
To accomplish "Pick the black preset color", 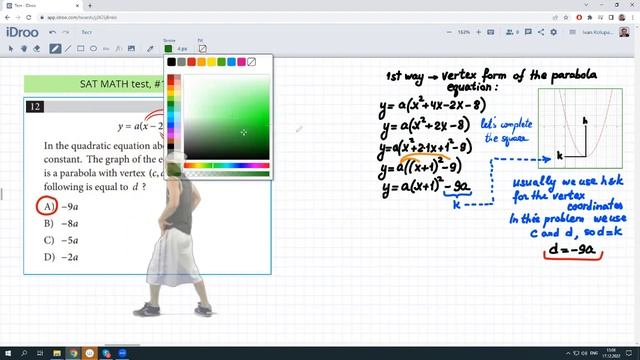I will [171, 62].
